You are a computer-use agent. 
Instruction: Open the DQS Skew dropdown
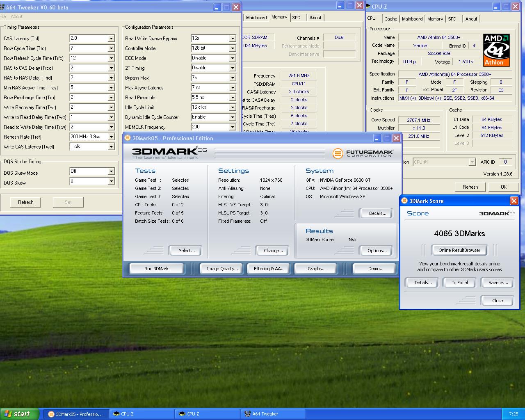pos(111,181)
